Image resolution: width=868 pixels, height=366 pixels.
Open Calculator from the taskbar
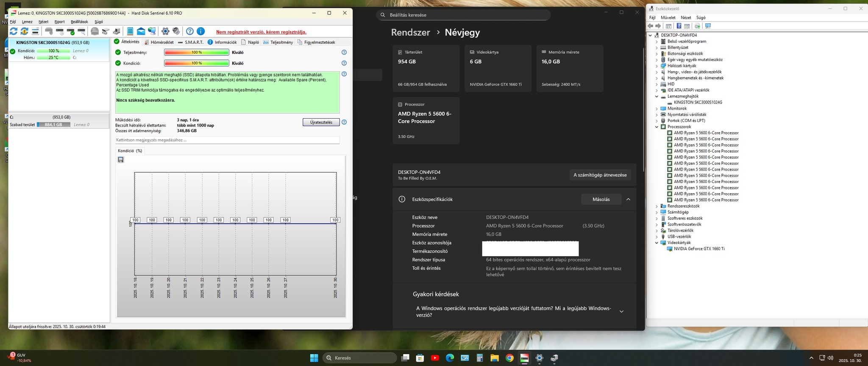click(480, 358)
